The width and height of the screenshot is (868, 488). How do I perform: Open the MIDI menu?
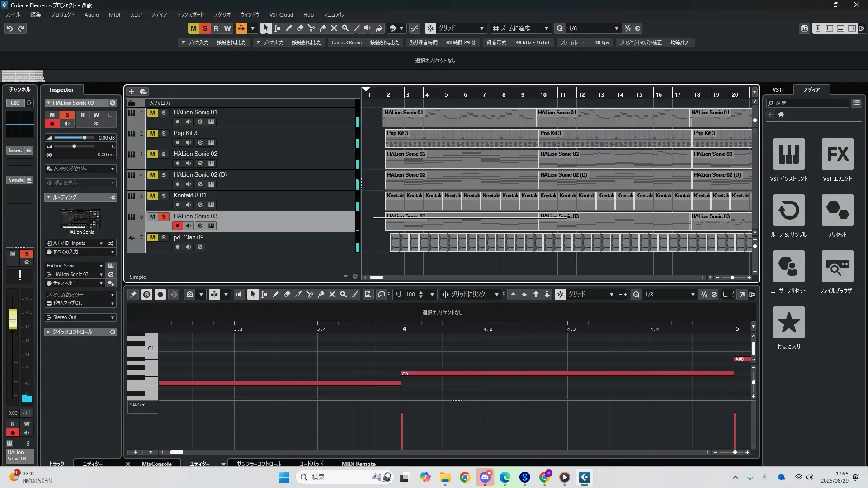[x=114, y=14]
